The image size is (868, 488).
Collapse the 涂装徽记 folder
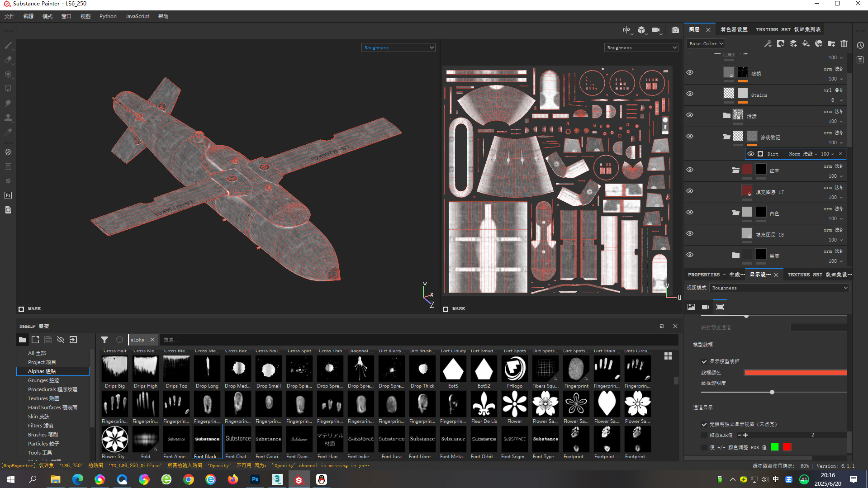tap(727, 136)
